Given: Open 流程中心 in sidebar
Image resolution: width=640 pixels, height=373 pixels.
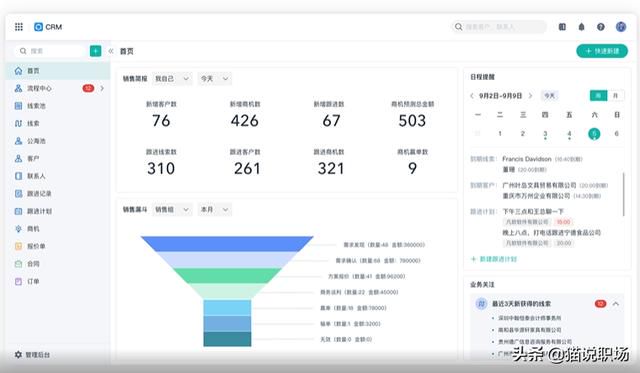Looking at the screenshot, I should click(58, 88).
